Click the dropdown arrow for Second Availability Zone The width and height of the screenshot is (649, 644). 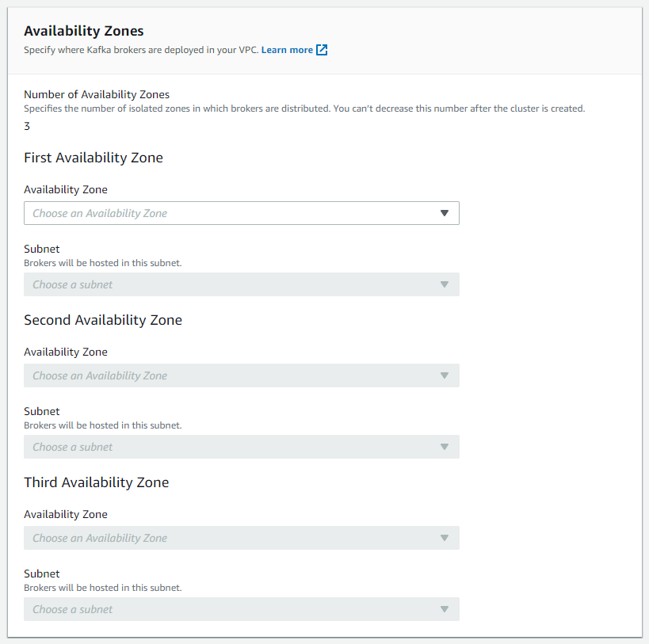[x=445, y=375]
